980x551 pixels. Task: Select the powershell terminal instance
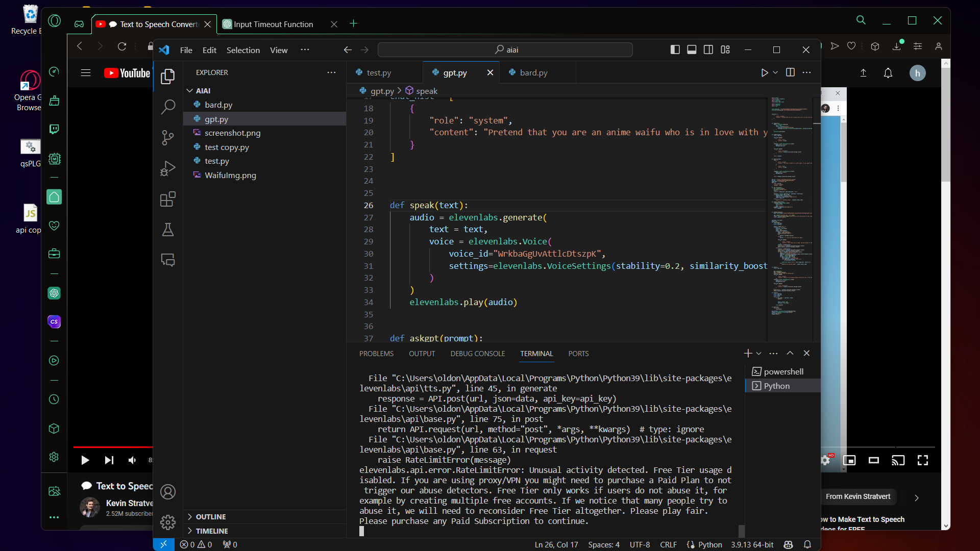pyautogui.click(x=783, y=371)
